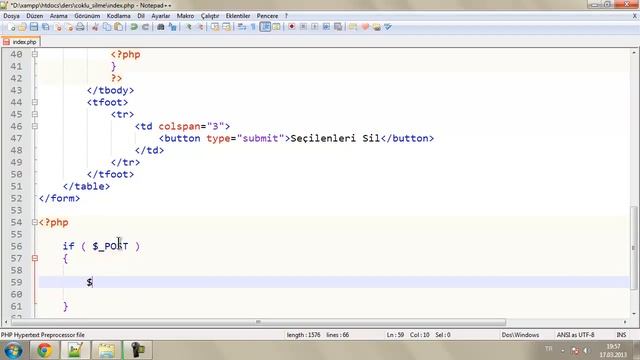Collapse the tr fold on line 45
This screenshot has height=360, width=640.
point(35,114)
